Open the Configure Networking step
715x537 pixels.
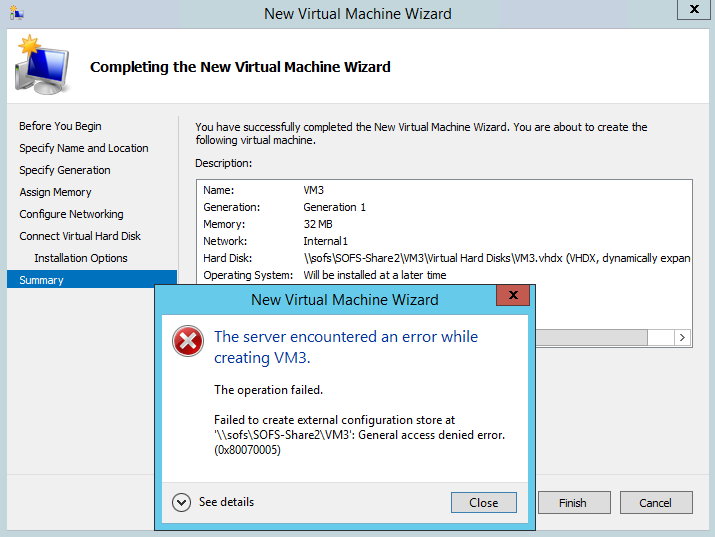click(71, 214)
